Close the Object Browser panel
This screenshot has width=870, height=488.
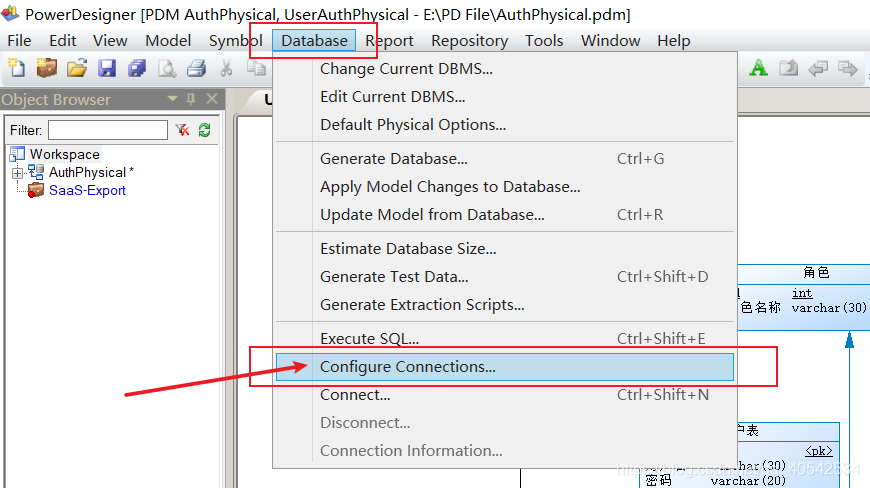(x=211, y=99)
